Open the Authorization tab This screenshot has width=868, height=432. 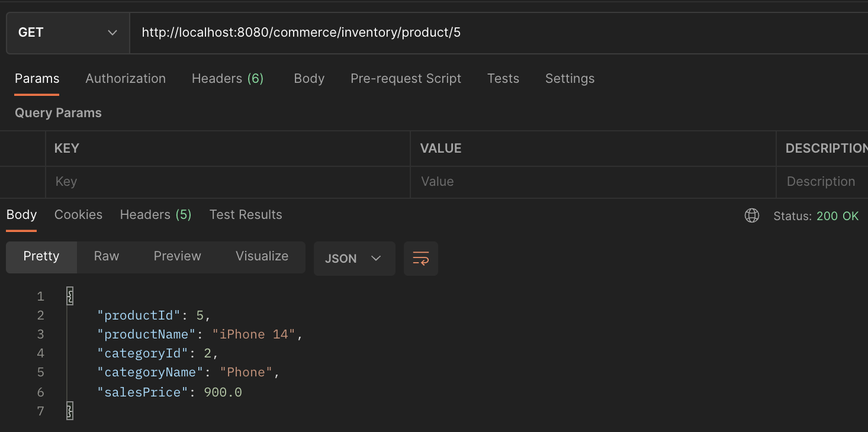coord(126,78)
